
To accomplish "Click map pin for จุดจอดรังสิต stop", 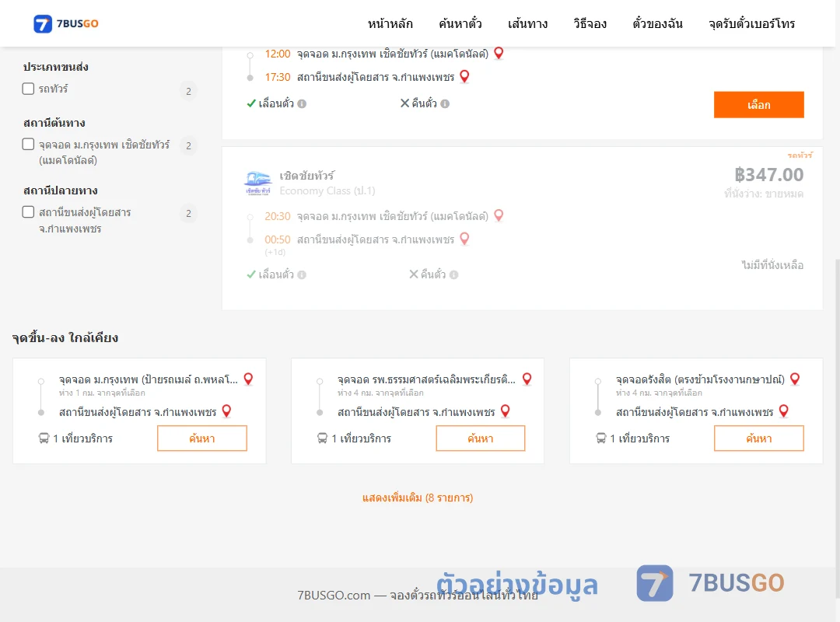I will (795, 379).
